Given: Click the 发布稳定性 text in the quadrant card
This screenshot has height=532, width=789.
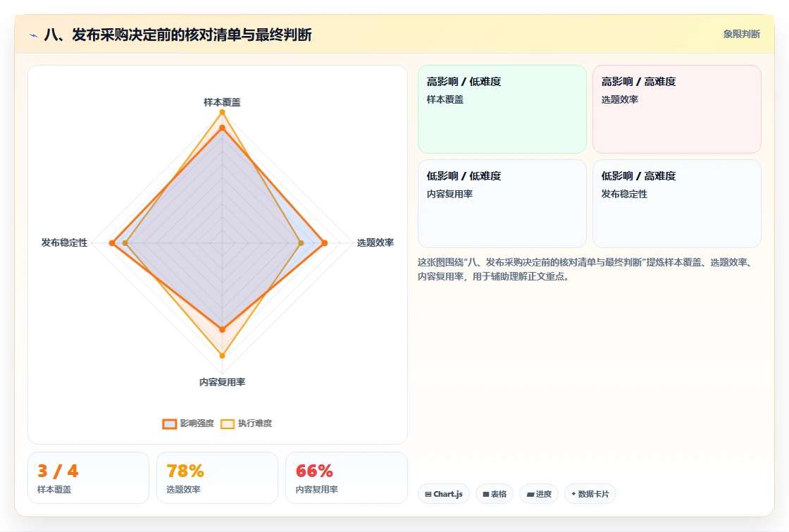Looking at the screenshot, I should [x=624, y=194].
